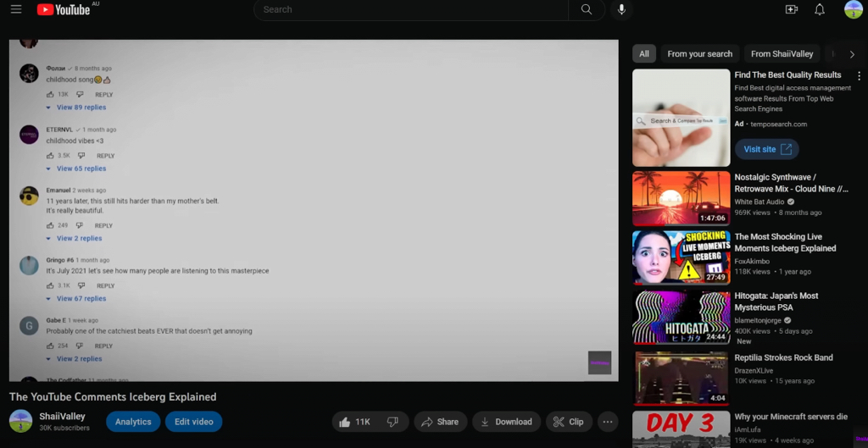Image resolution: width=868 pixels, height=448 pixels.
Task: Like the 'childhood song' comment
Action: tap(50, 95)
